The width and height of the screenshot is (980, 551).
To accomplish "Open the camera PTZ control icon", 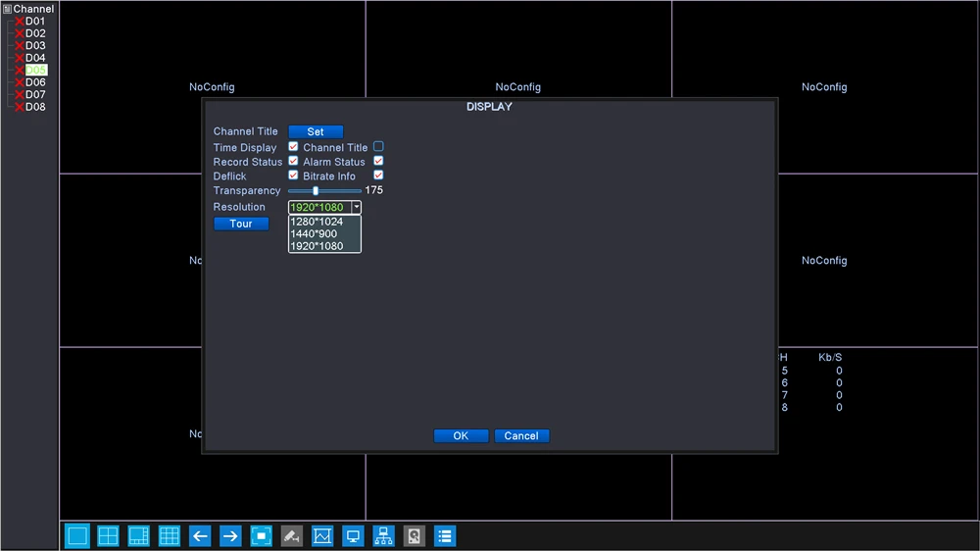I will click(292, 536).
